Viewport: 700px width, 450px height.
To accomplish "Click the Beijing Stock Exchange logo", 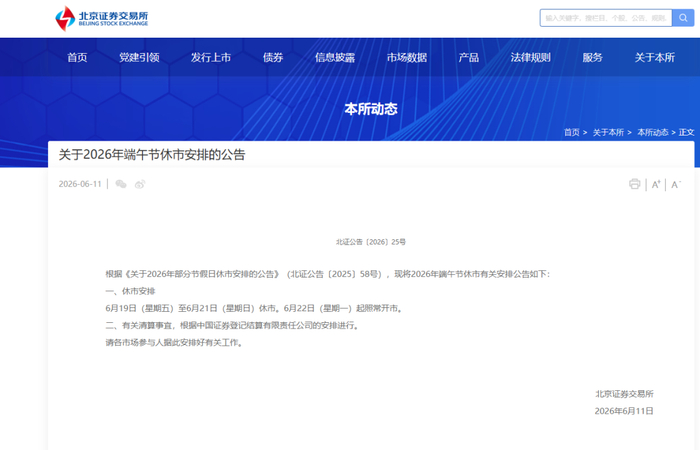I will click(x=101, y=18).
